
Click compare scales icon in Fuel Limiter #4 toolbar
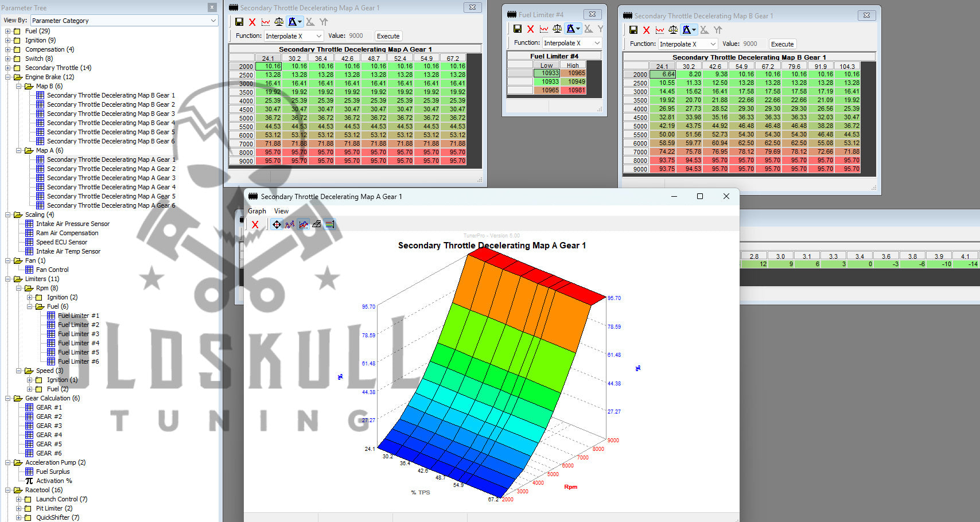[x=557, y=29]
